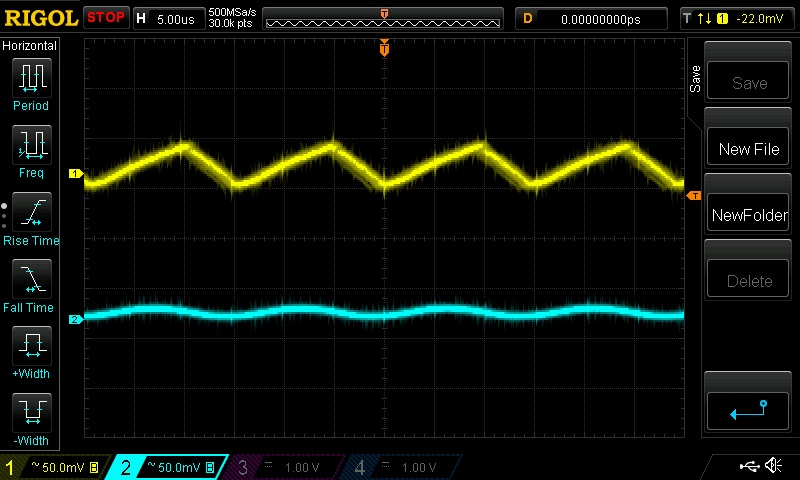The width and height of the screenshot is (800, 480).
Task: Select the -Width measurement icon
Action: [x=32, y=413]
